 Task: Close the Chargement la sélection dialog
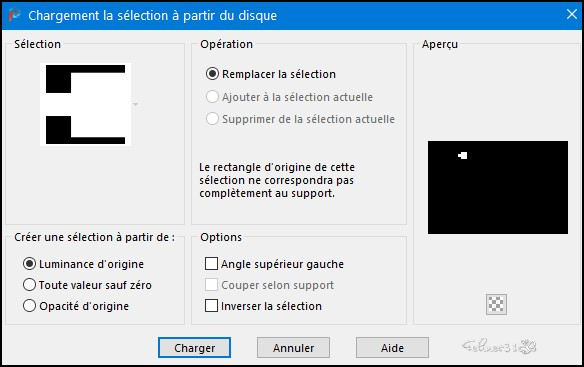571,15
